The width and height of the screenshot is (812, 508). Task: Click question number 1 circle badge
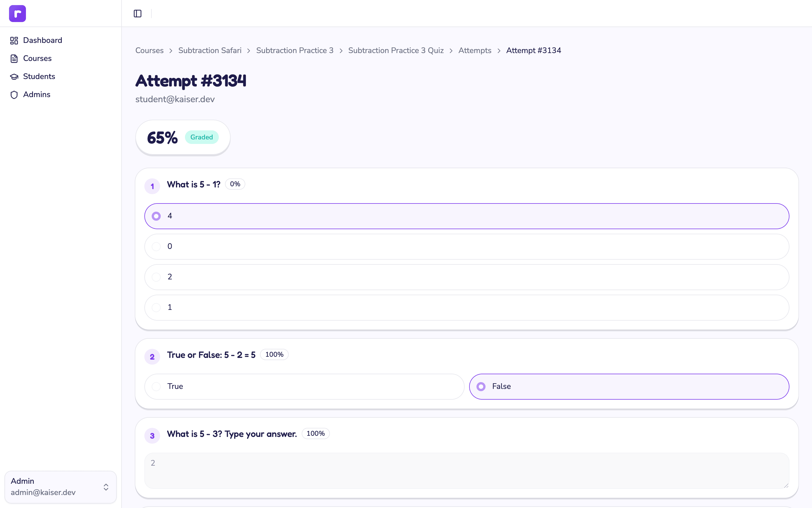click(152, 186)
